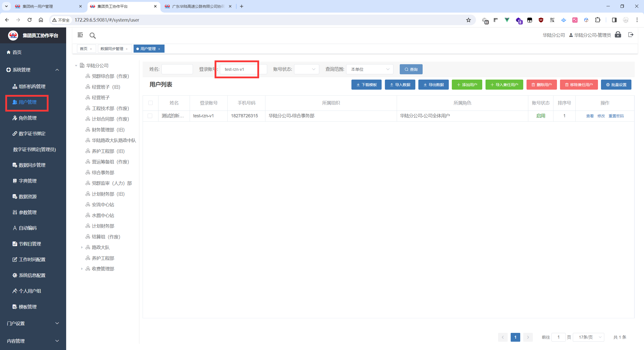The width and height of the screenshot is (644, 350).
Task: Switch to the 首页 tab
Action: [84, 49]
